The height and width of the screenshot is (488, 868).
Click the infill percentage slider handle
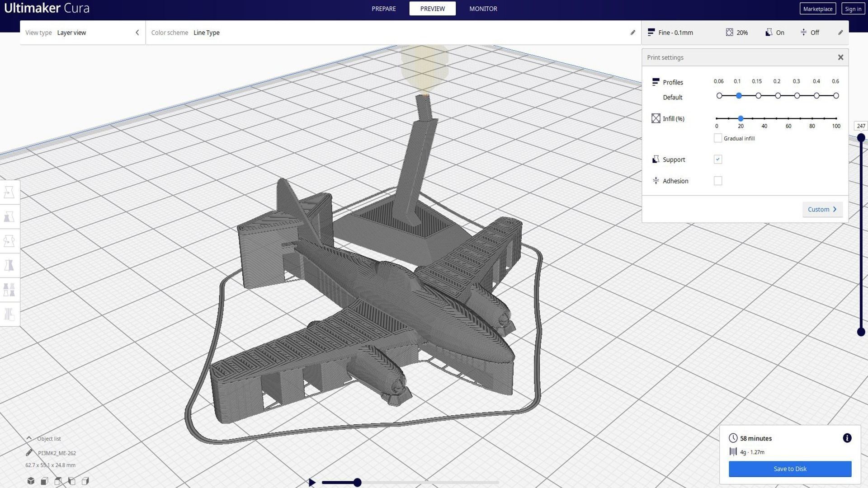tap(741, 118)
